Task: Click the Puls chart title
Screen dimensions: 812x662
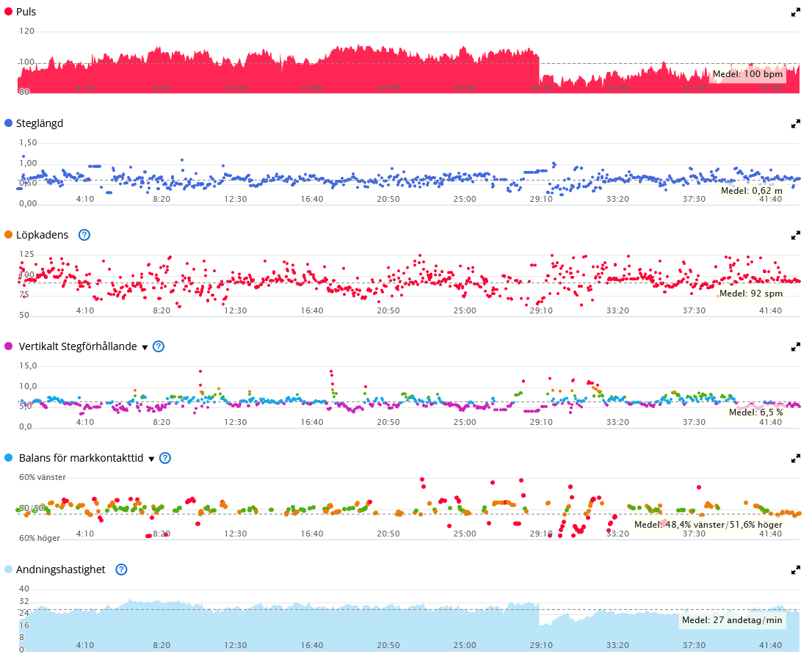Action: (26, 12)
